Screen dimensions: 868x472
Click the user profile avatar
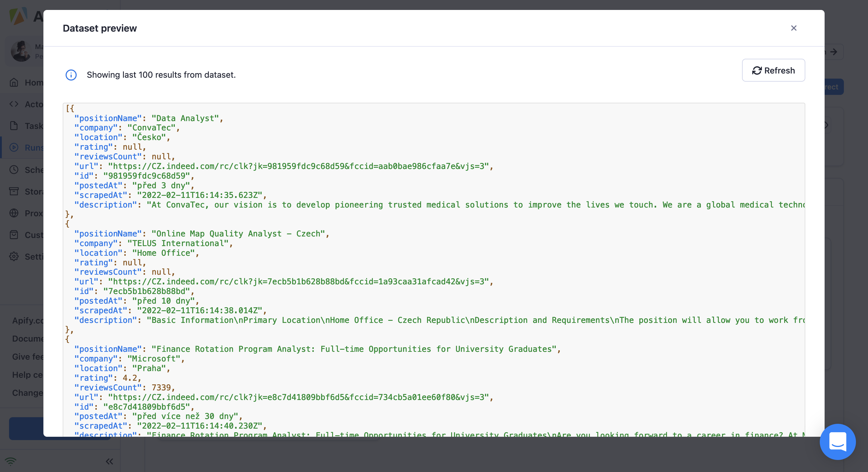coord(21,51)
